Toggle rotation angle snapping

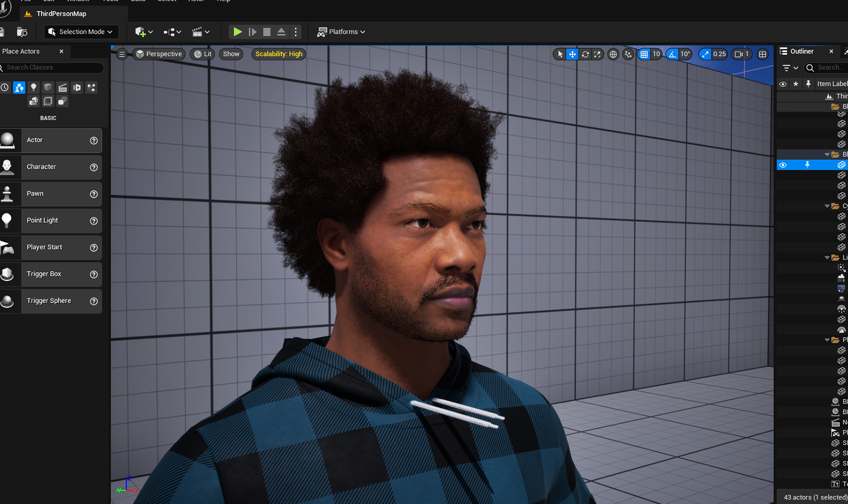672,54
